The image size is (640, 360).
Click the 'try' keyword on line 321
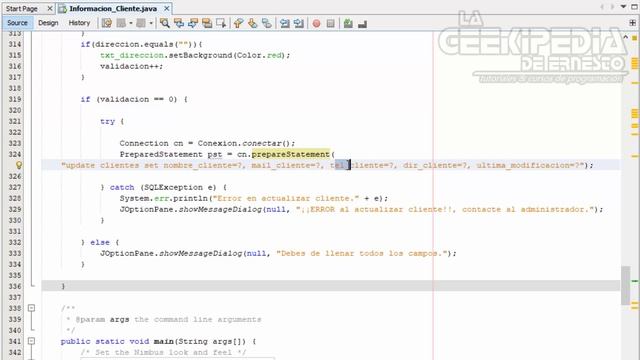coord(107,121)
